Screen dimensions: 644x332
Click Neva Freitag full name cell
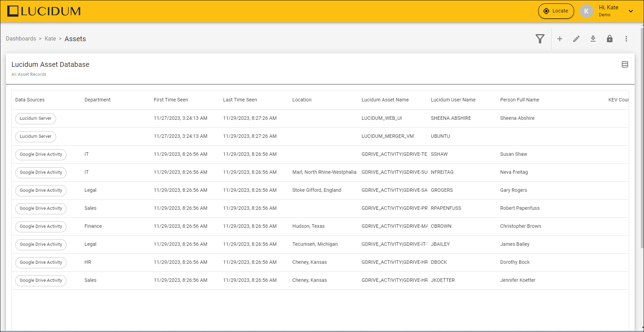pos(514,172)
